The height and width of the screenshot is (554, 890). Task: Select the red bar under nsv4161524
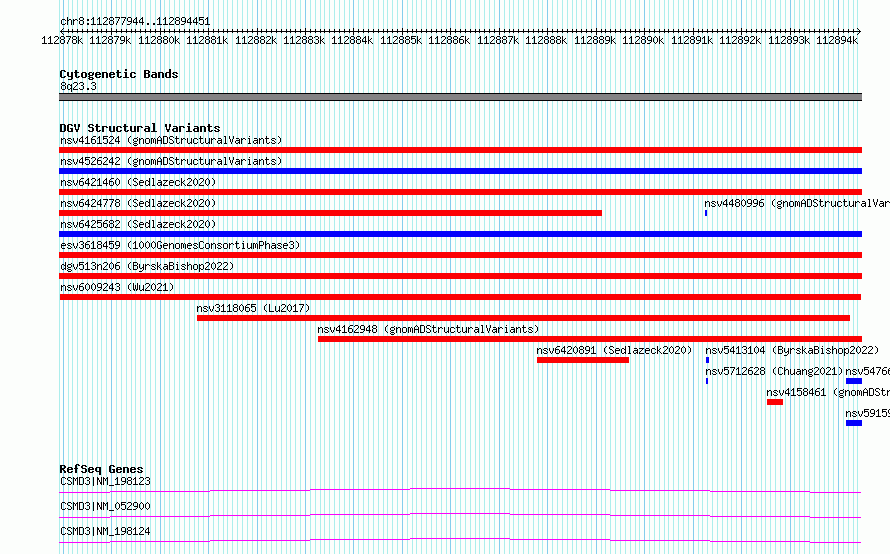(460, 150)
